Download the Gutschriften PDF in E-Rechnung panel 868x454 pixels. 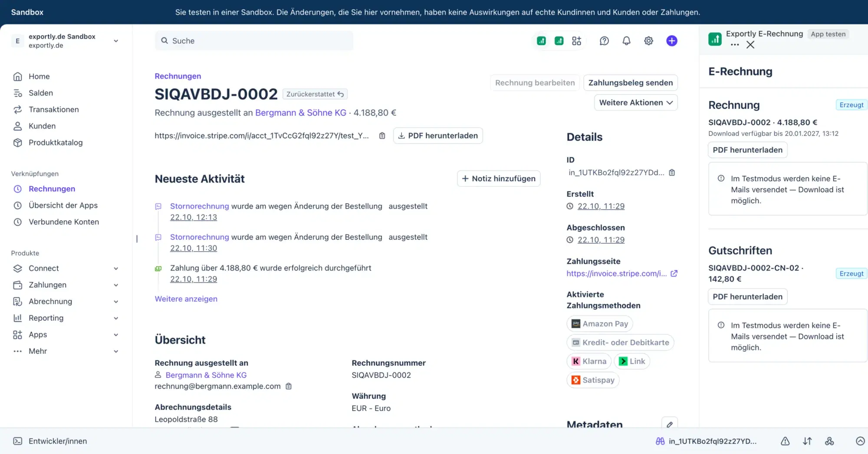(747, 297)
